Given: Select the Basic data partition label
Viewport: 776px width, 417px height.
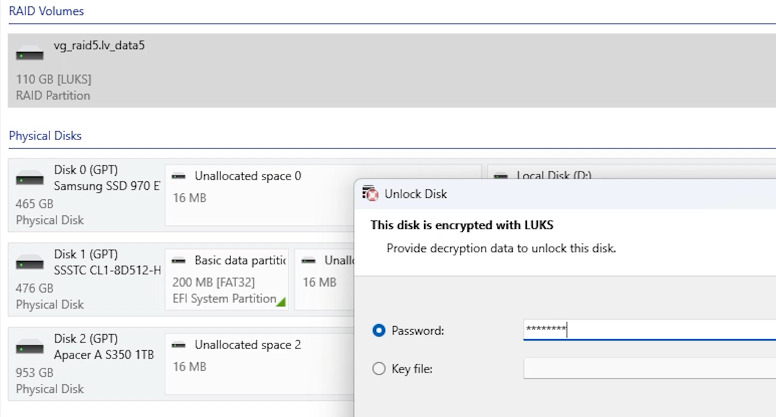Looking at the screenshot, I should point(241,261).
